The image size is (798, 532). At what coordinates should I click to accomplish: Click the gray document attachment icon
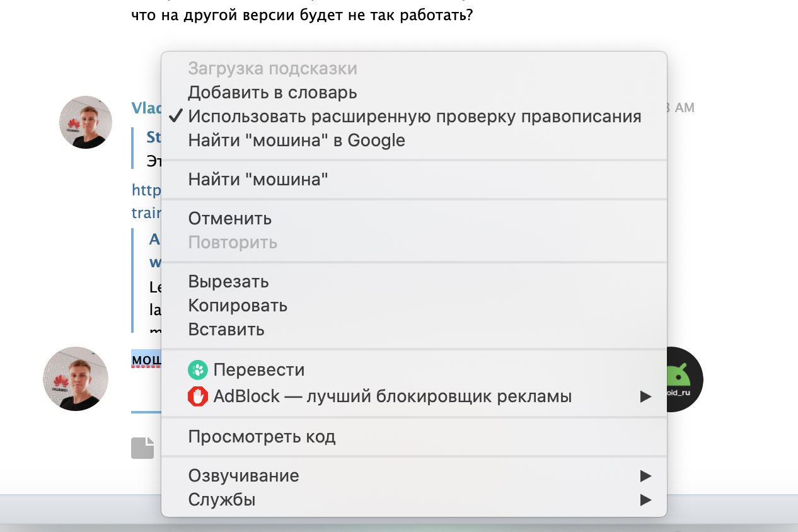pyautogui.click(x=142, y=448)
